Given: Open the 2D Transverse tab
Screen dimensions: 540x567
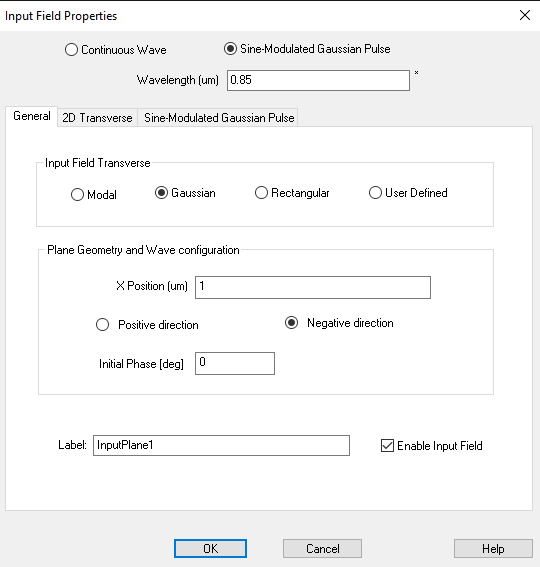Looking at the screenshot, I should click(97, 118).
